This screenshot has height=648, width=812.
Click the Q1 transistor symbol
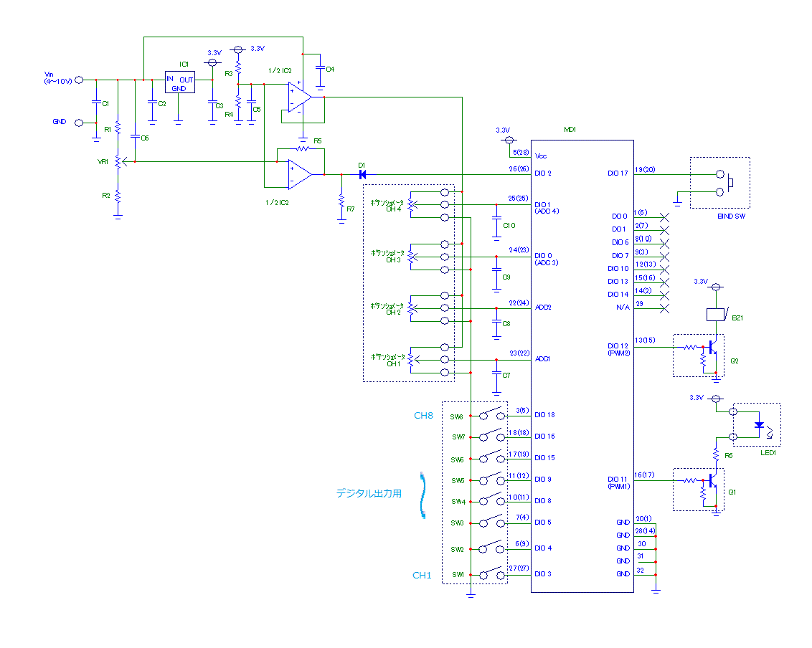[711, 482]
